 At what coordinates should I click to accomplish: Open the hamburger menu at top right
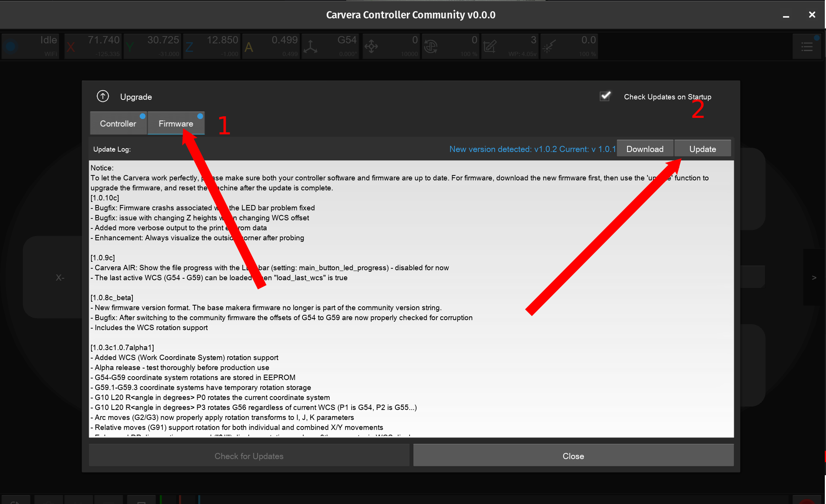(807, 47)
